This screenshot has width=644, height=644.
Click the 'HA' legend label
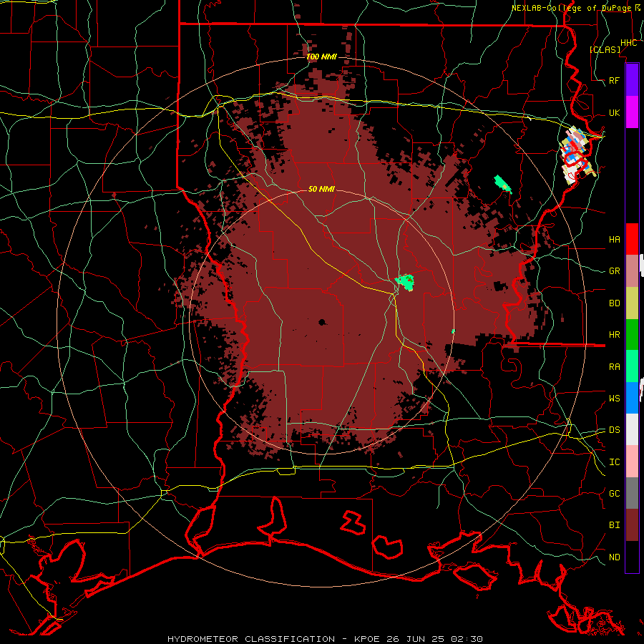pos(615,239)
